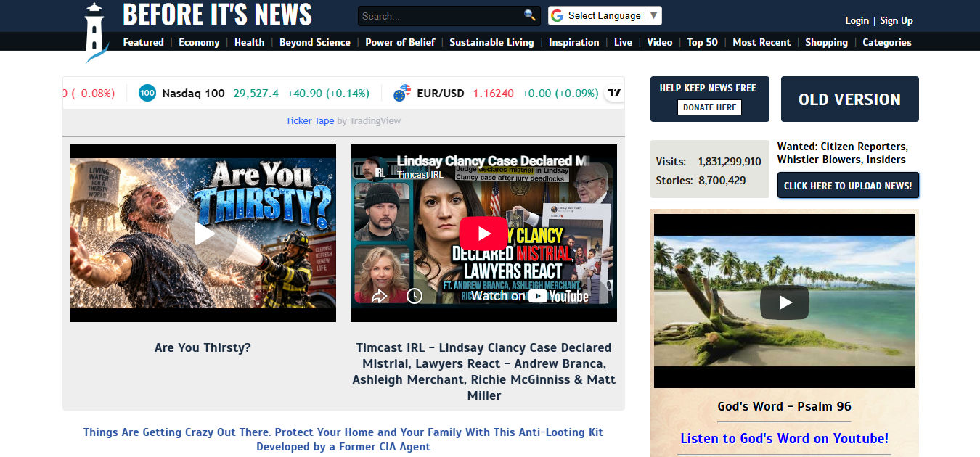Screen dimensions: 980x457
Task: Click the EUR/USD flag icon
Action: (402, 93)
